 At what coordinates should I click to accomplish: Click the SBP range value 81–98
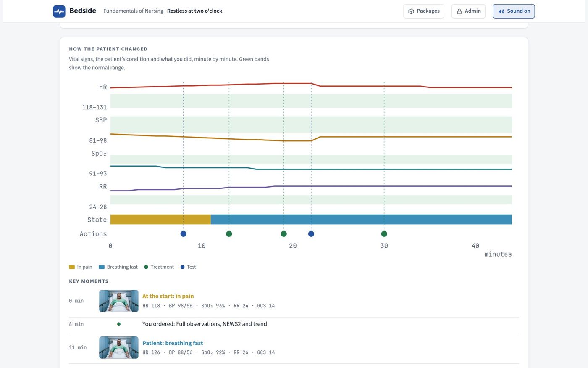98,140
